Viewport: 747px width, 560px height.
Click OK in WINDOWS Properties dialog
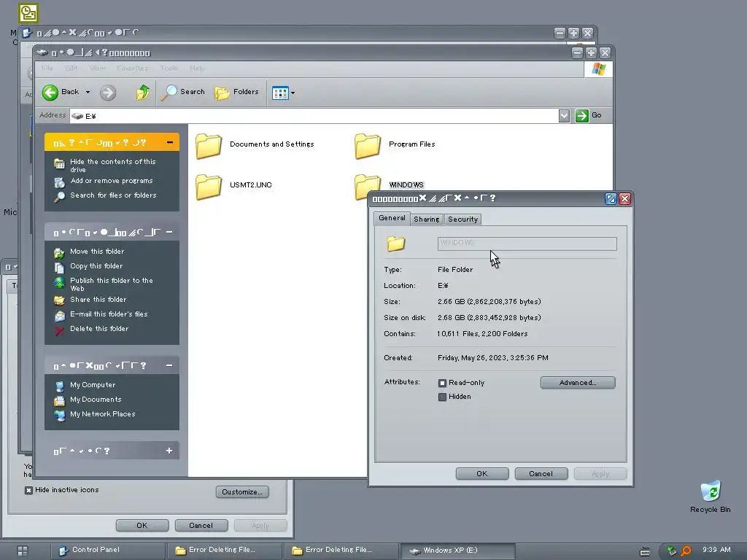pyautogui.click(x=482, y=474)
